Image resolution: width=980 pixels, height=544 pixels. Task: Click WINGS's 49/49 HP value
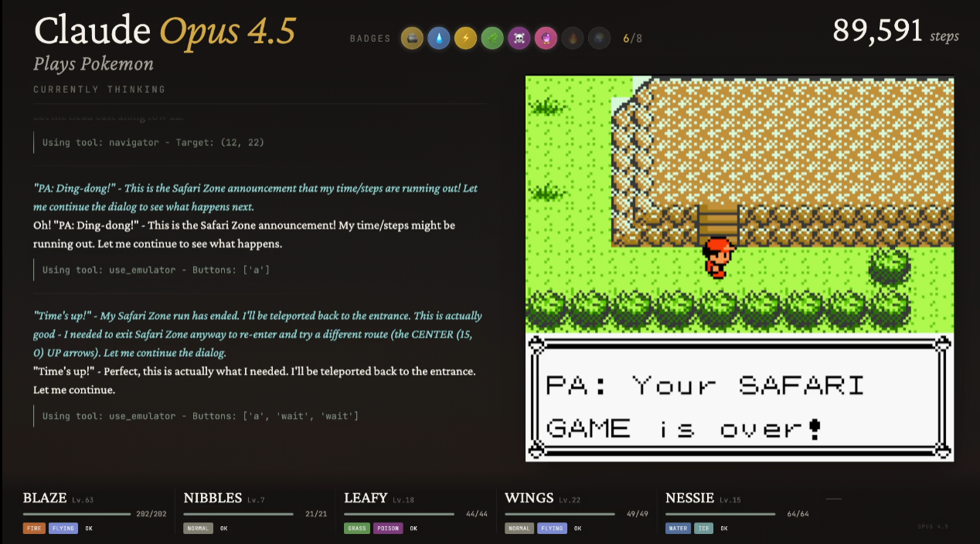point(638,514)
